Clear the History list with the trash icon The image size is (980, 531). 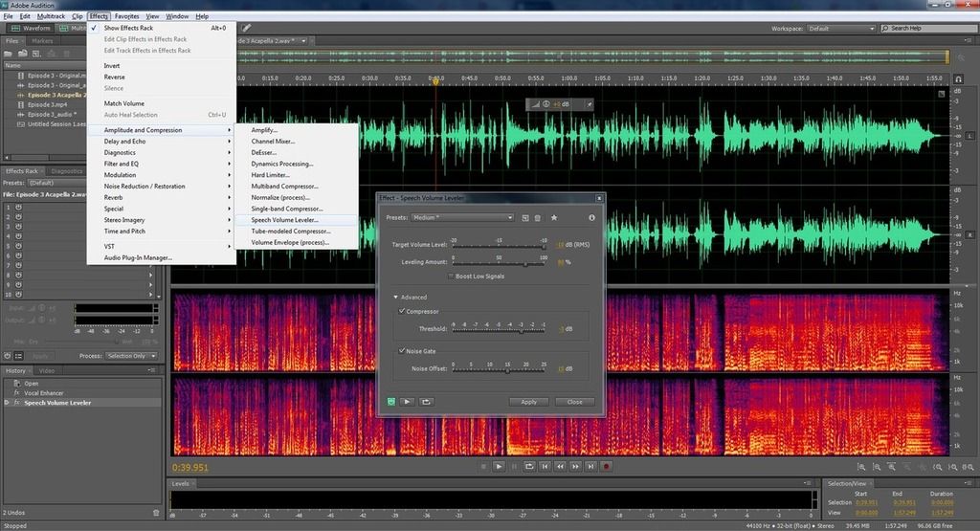tap(156, 513)
